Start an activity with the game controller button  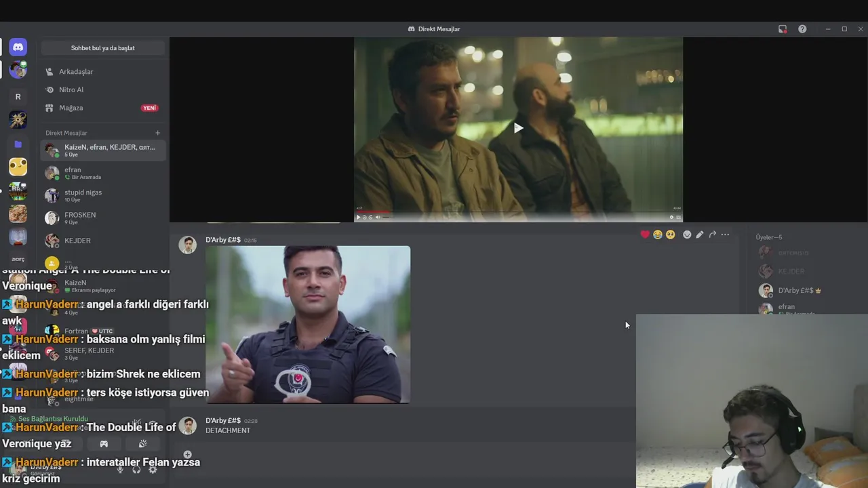point(104,444)
